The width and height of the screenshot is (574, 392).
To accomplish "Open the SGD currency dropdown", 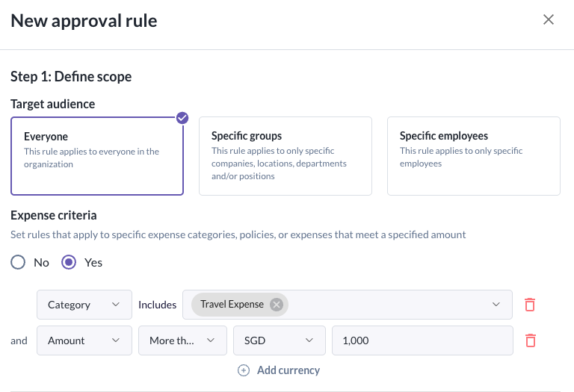I will pyautogui.click(x=279, y=340).
